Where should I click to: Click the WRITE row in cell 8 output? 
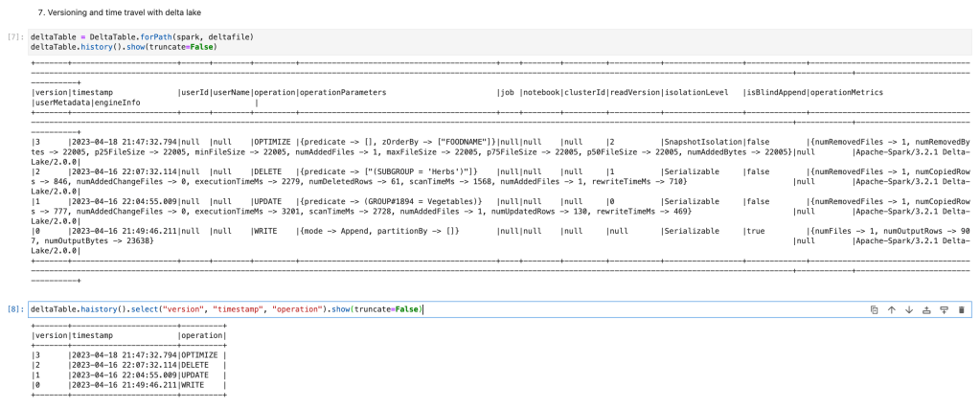127,384
